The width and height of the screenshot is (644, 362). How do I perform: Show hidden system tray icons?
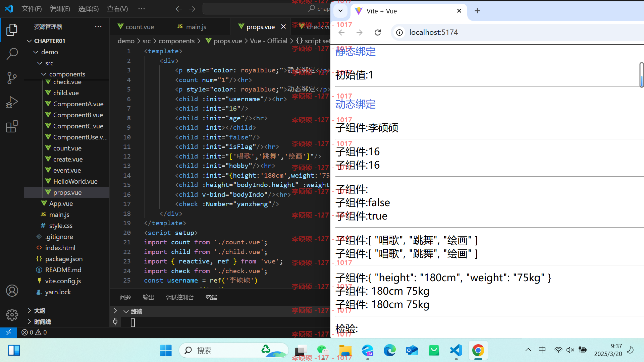528,350
